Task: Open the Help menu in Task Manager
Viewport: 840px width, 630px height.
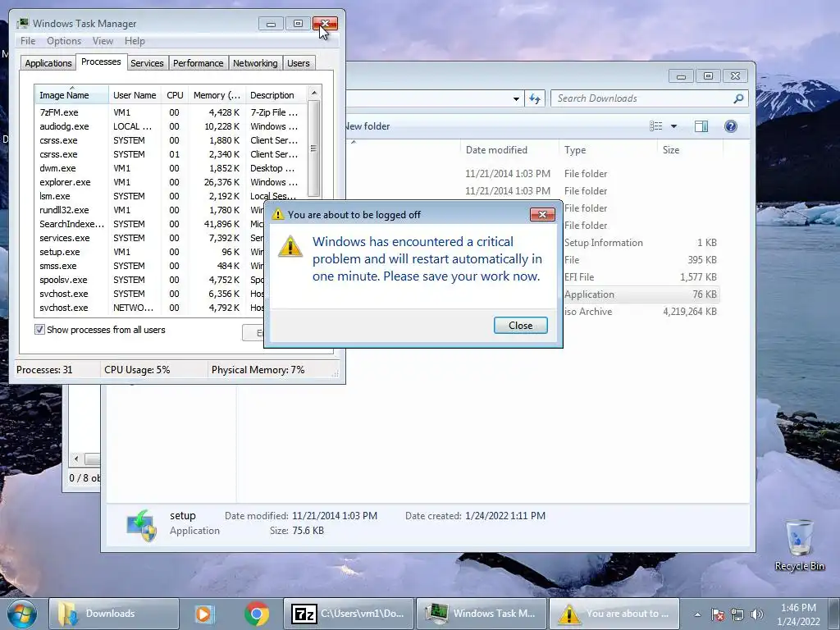Action: coord(135,41)
